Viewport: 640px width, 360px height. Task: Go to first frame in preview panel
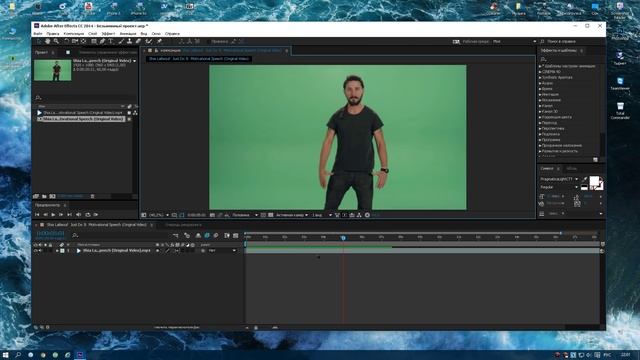[x=37, y=214]
